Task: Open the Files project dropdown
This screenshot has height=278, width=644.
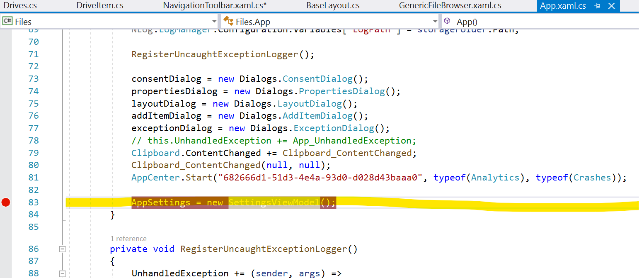Action: tap(214, 21)
